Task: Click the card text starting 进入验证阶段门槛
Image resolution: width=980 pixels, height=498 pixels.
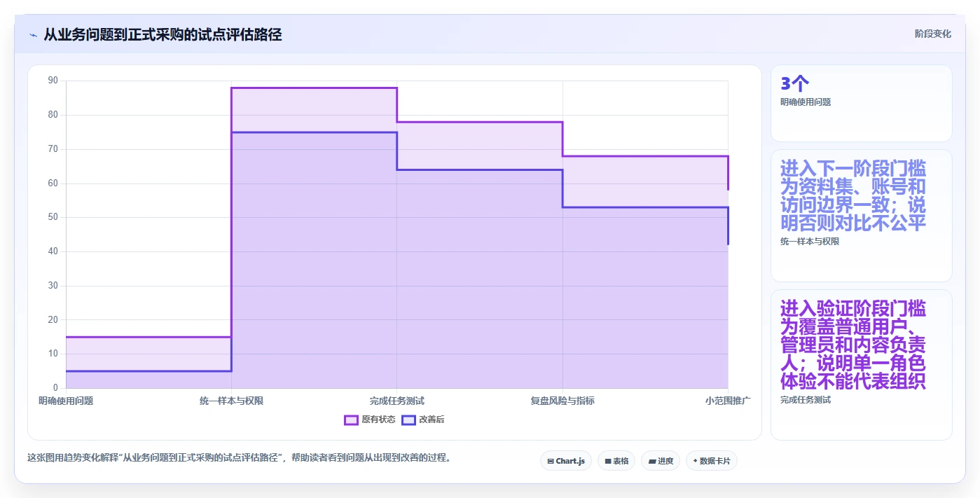Action: (x=853, y=345)
